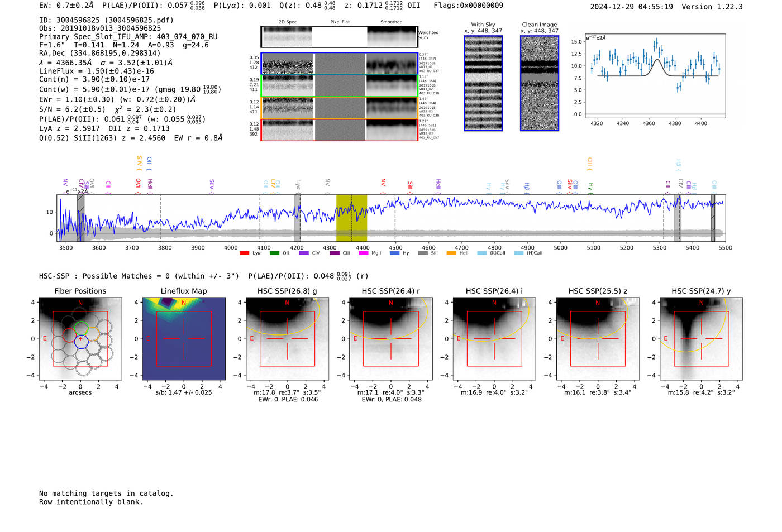Click the m:15.8 re:4.2" s:3.2" label

701,392
